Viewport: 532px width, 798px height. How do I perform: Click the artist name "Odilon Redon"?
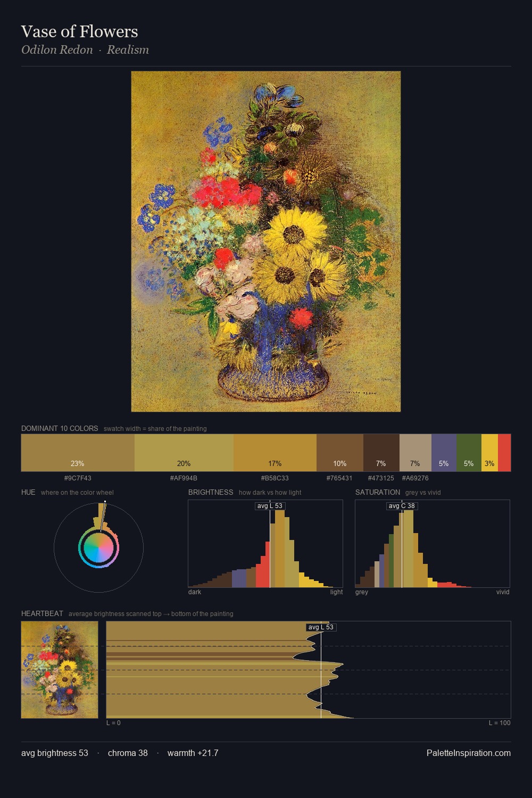(x=57, y=49)
